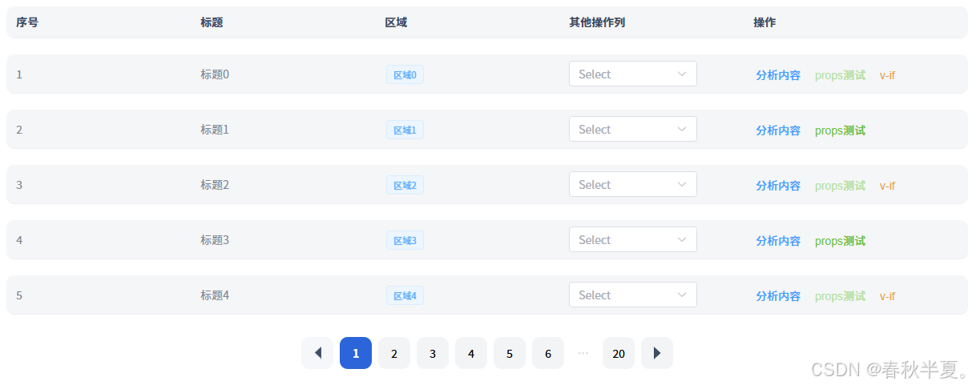
Task: Go to previous page with left arrow
Action: tap(317, 353)
